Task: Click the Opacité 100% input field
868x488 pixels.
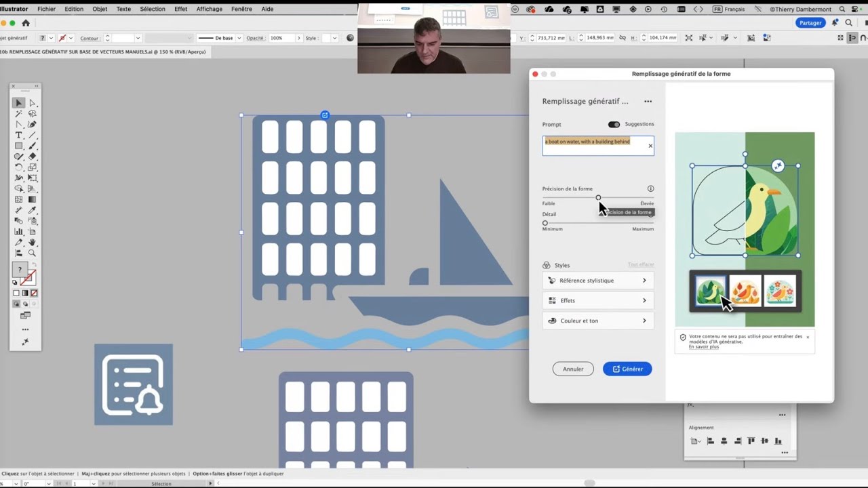Action: [x=281, y=38]
